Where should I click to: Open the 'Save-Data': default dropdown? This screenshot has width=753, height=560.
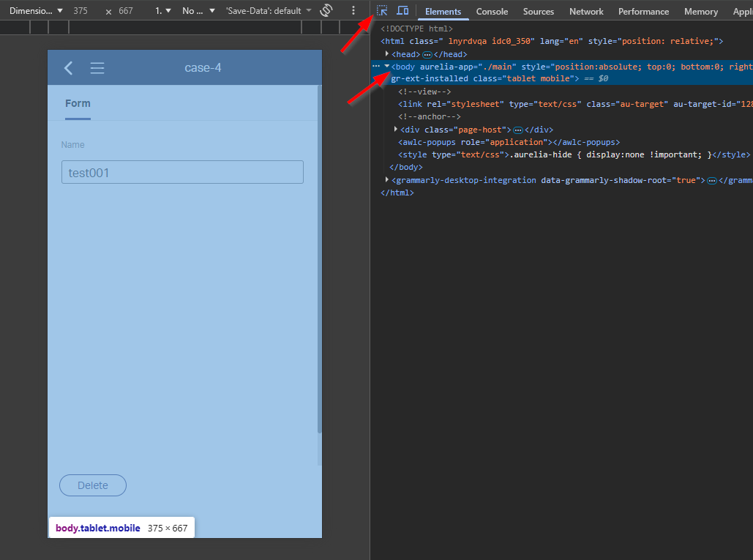click(268, 11)
